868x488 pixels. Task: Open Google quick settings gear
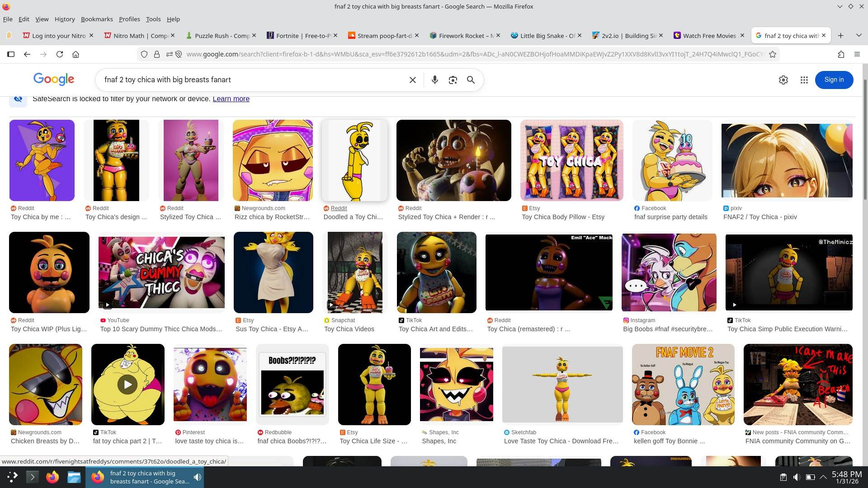tap(783, 80)
